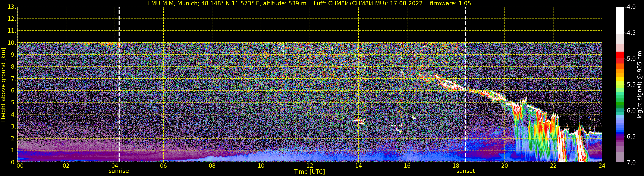Click the height axis tick '1.'
Image resolution: width=644 pixels, height=176 pixels.
point(13,151)
